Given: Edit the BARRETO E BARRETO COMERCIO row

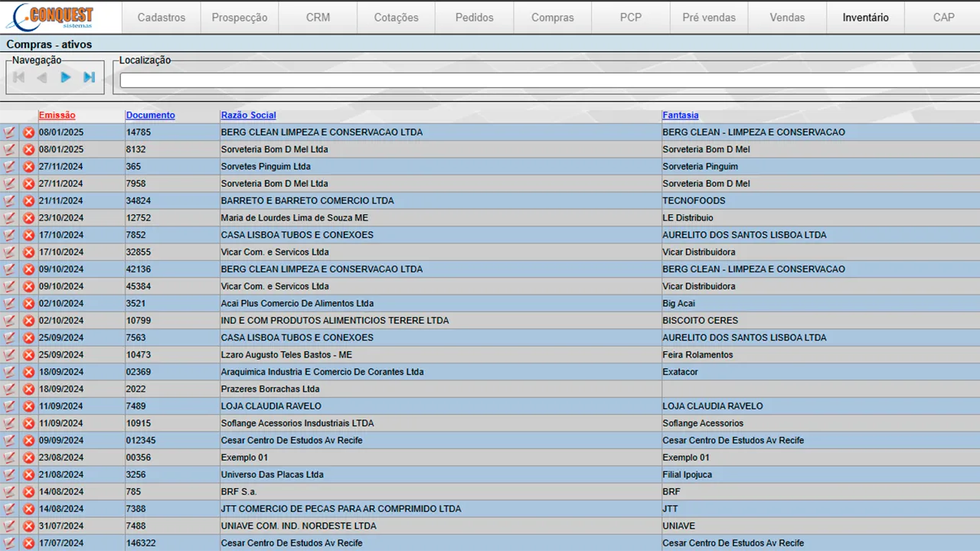Looking at the screenshot, I should coord(9,201).
